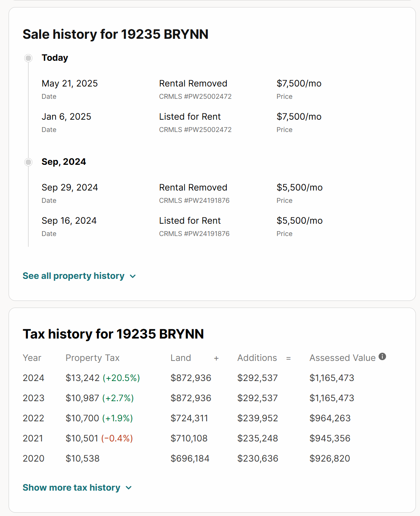
Task: Click the Tax history for 19235 BRYNN heading
Action: click(113, 334)
